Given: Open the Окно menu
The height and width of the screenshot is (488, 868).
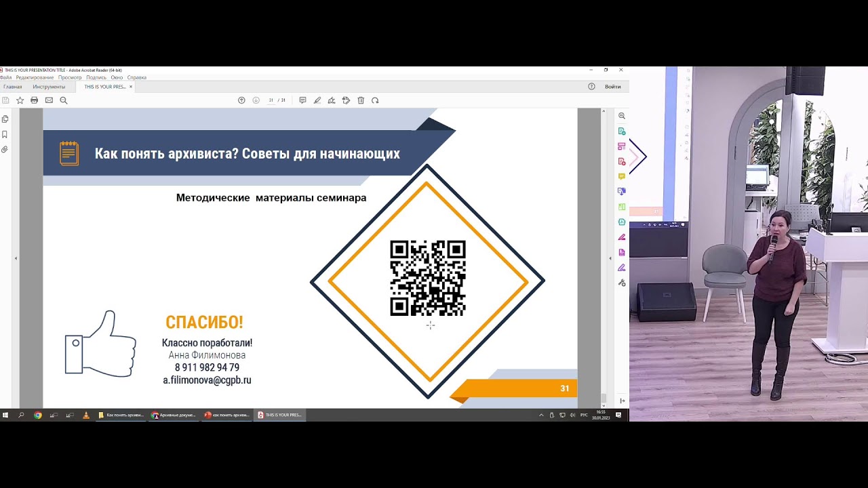Looking at the screenshot, I should [117, 77].
